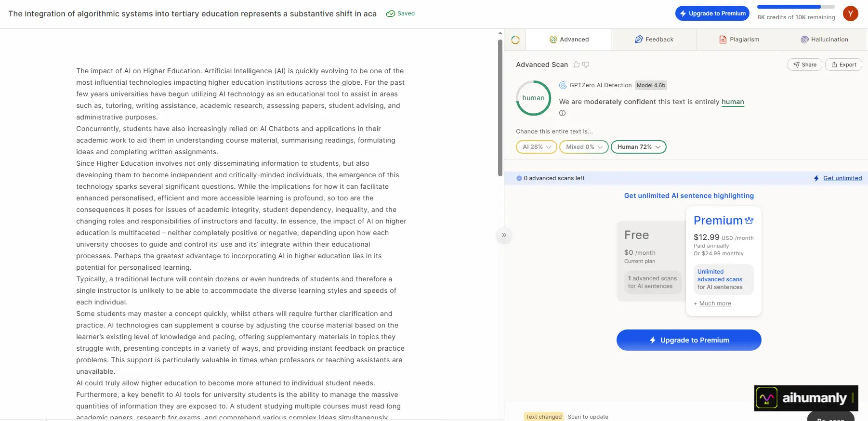Open the Get unlimited link
Image resolution: width=868 pixels, height=421 pixels.
pos(842,178)
